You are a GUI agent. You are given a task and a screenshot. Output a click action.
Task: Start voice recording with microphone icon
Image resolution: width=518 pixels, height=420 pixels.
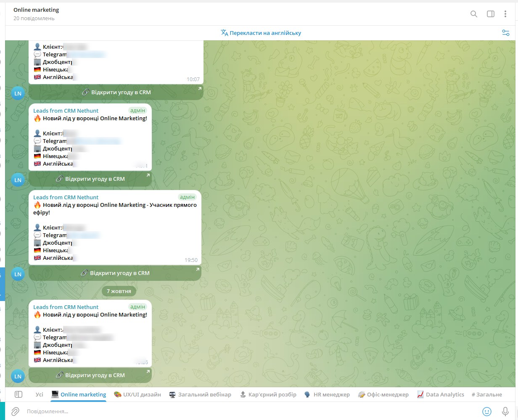[505, 411]
